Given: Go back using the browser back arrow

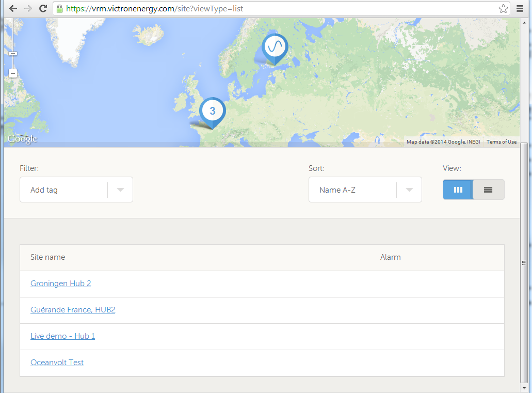Looking at the screenshot, I should (13, 9).
